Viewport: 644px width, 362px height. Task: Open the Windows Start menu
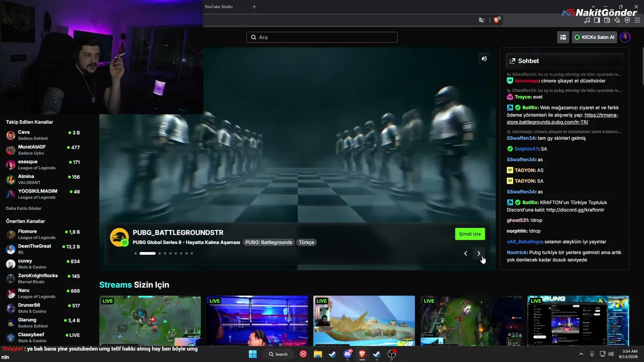point(253,354)
